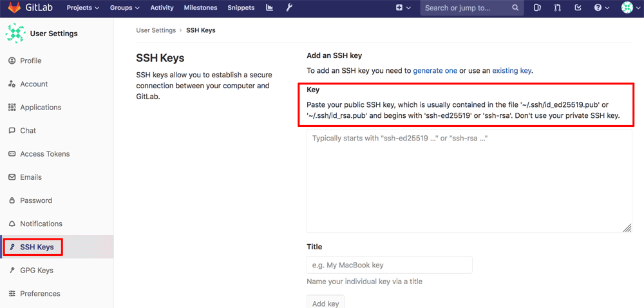Click the User Settings avatar in sidebar
Image resolution: width=644 pixels, height=308 pixels.
15,33
